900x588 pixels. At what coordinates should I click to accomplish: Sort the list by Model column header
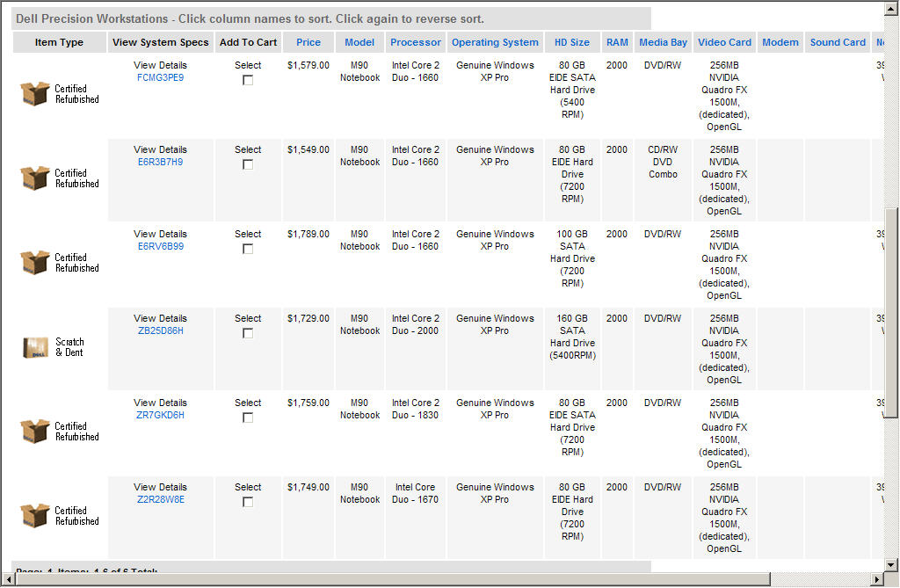(x=359, y=42)
